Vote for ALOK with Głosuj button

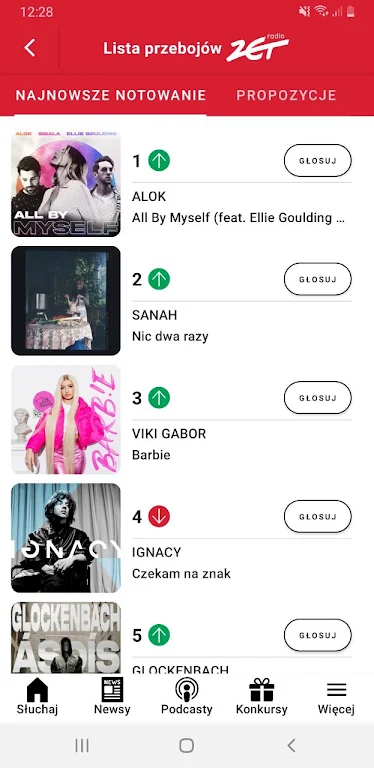tap(318, 160)
